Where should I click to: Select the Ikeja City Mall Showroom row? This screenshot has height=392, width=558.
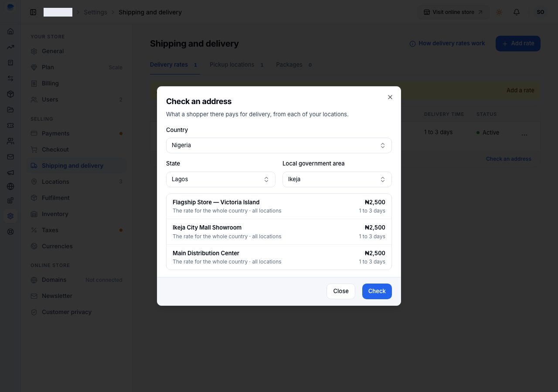[x=279, y=232]
